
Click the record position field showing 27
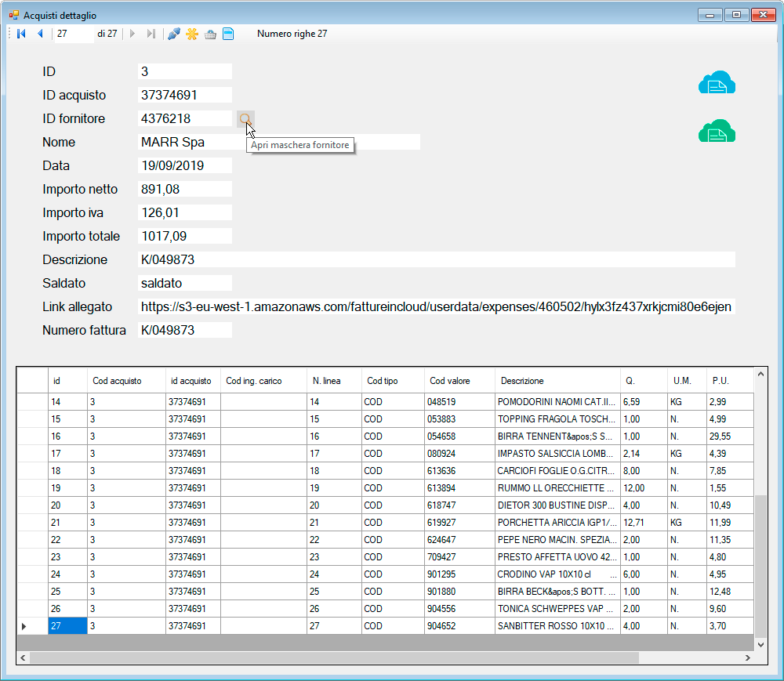point(74,34)
